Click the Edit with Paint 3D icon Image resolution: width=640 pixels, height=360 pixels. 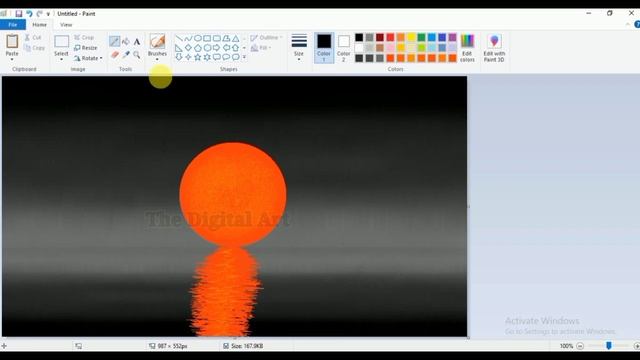(x=494, y=41)
